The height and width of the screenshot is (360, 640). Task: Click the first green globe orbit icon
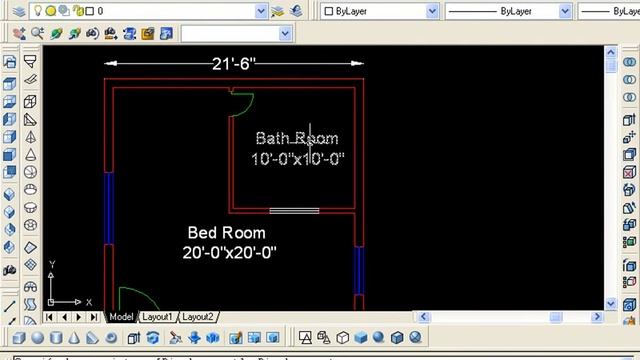(x=56, y=33)
